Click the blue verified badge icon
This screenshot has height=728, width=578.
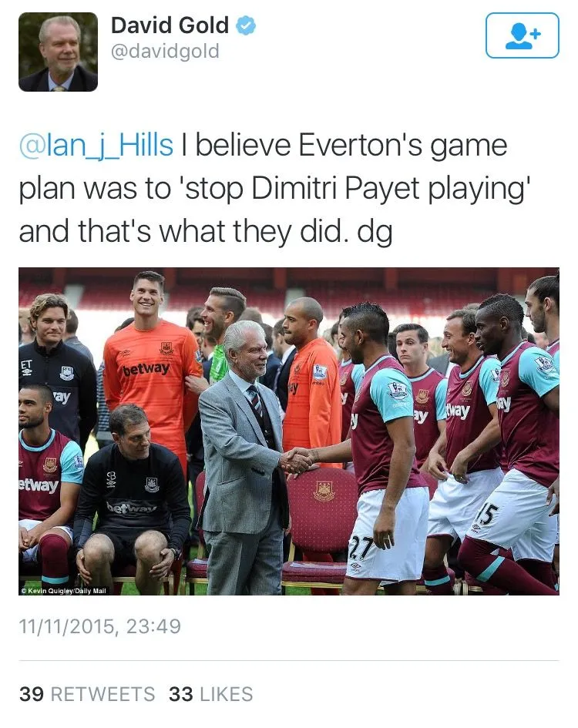246,25
